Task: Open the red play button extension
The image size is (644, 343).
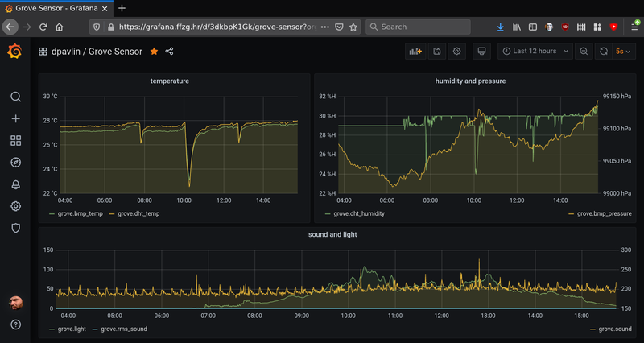Action: coord(613,27)
